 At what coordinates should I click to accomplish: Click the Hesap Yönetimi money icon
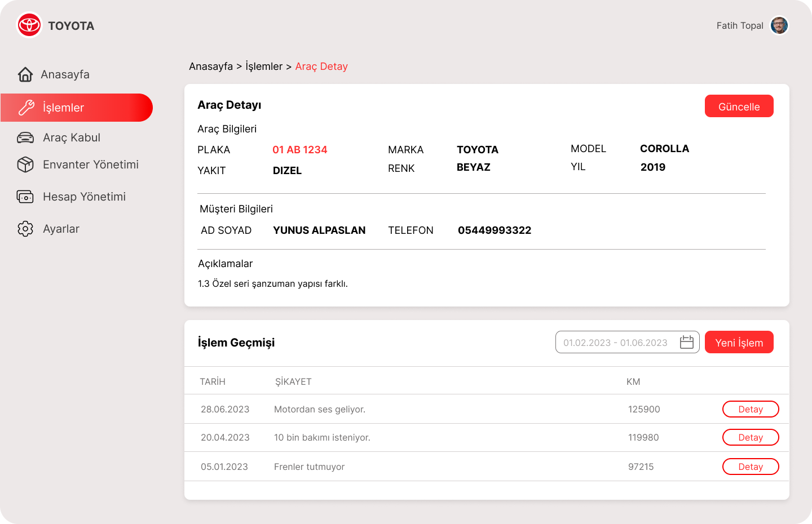pyautogui.click(x=25, y=197)
